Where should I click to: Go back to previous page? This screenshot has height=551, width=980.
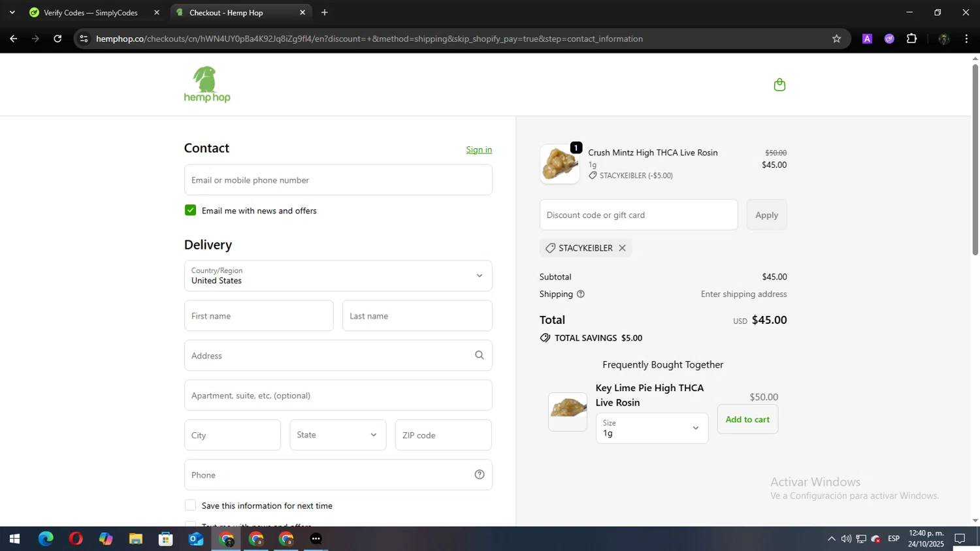[x=13, y=39]
